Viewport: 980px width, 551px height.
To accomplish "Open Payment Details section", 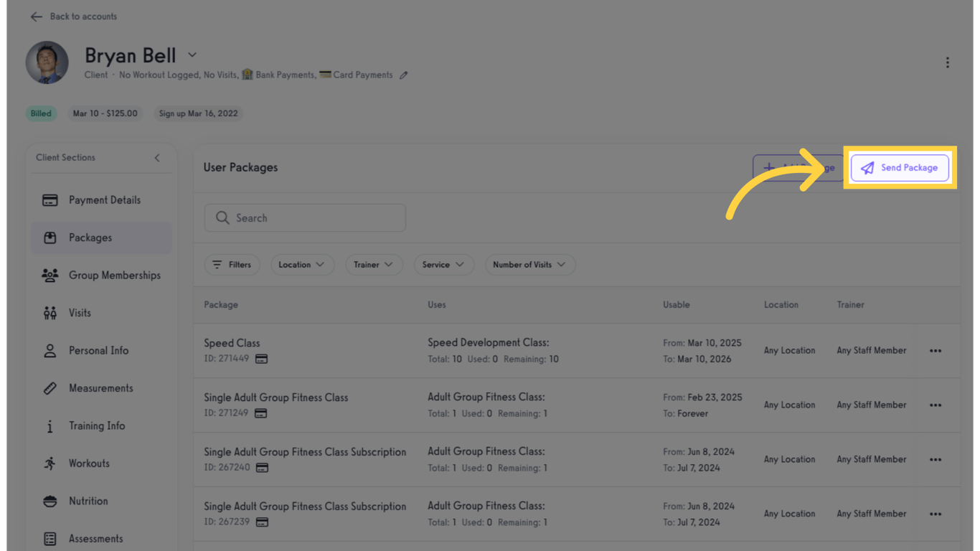I will 101,200.
